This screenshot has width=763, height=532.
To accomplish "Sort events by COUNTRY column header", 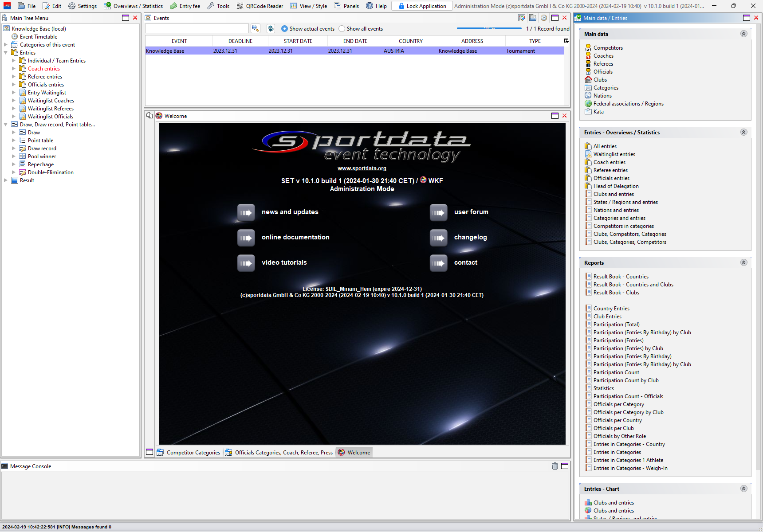I will click(x=410, y=41).
